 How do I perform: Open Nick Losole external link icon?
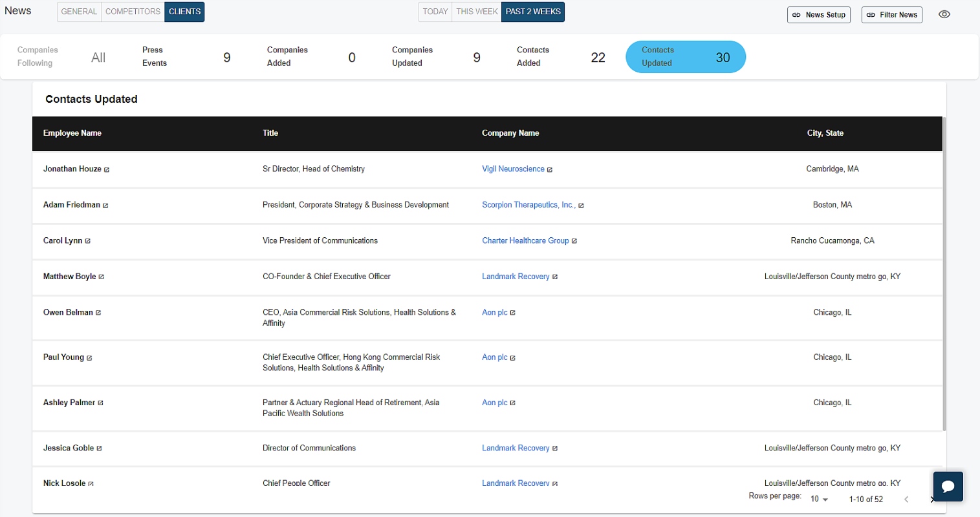click(x=91, y=484)
